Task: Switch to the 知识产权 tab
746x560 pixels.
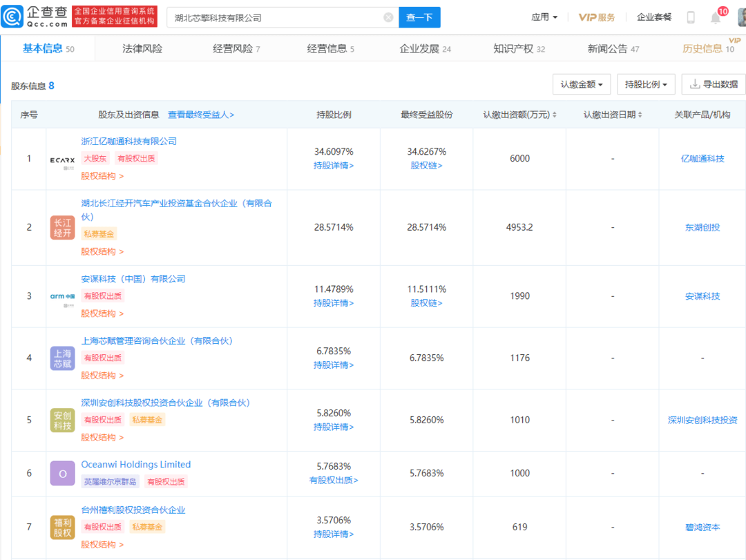Action: 519,48
